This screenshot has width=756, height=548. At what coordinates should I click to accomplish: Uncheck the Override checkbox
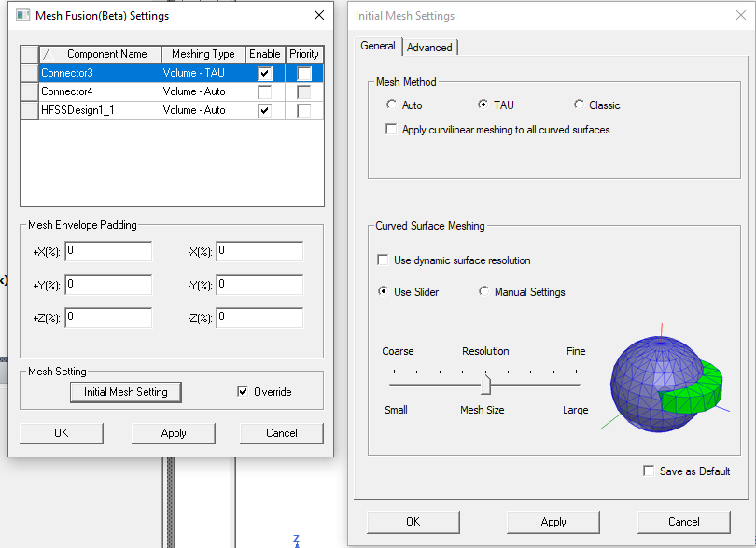pos(244,392)
